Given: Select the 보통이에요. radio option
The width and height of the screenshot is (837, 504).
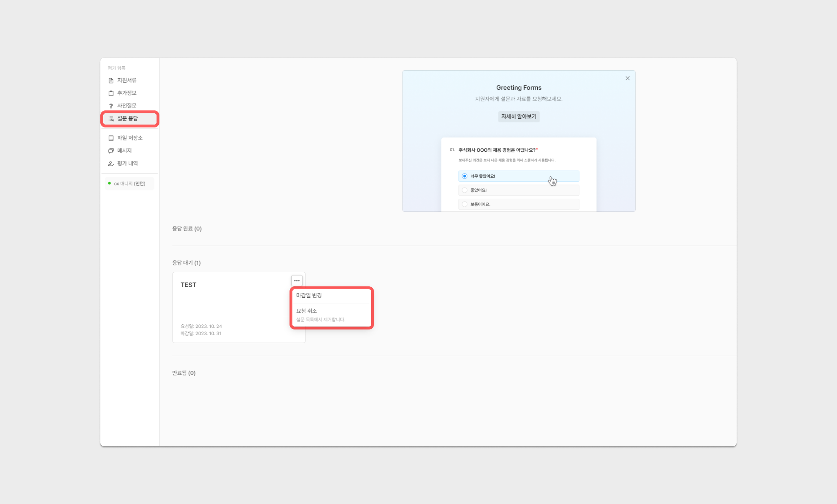Looking at the screenshot, I should tap(465, 204).
